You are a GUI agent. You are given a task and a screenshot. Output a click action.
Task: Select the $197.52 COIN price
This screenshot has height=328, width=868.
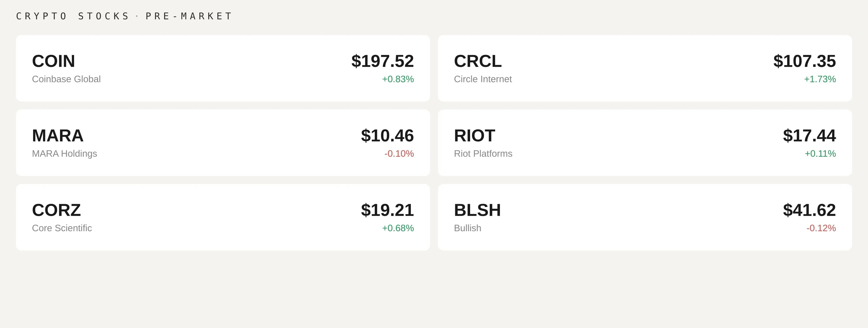[382, 61]
